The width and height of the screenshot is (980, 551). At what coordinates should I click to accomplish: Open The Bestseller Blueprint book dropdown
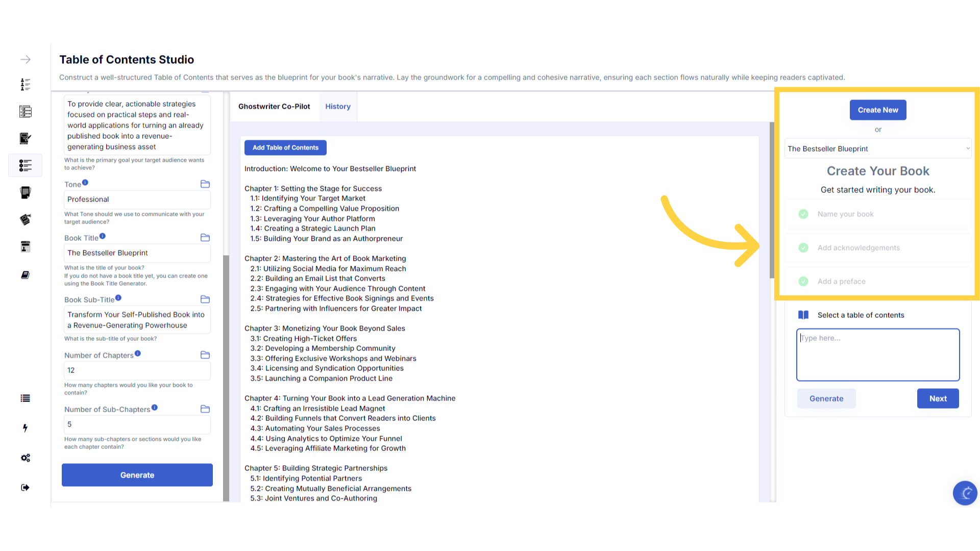coord(877,149)
